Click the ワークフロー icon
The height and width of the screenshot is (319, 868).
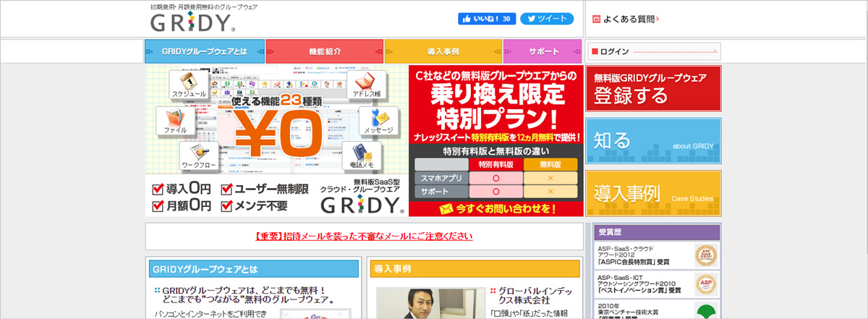[x=200, y=155]
